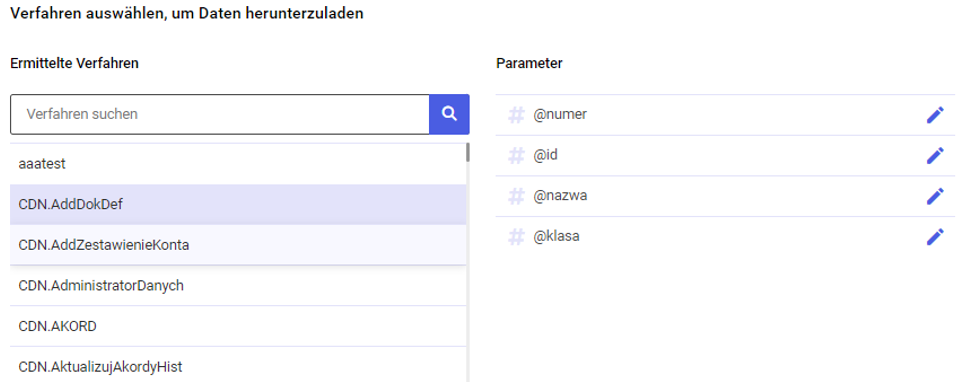Select CDN.AktualizujAkordyHist from list
The height and width of the screenshot is (382, 959).
pyautogui.click(x=238, y=365)
